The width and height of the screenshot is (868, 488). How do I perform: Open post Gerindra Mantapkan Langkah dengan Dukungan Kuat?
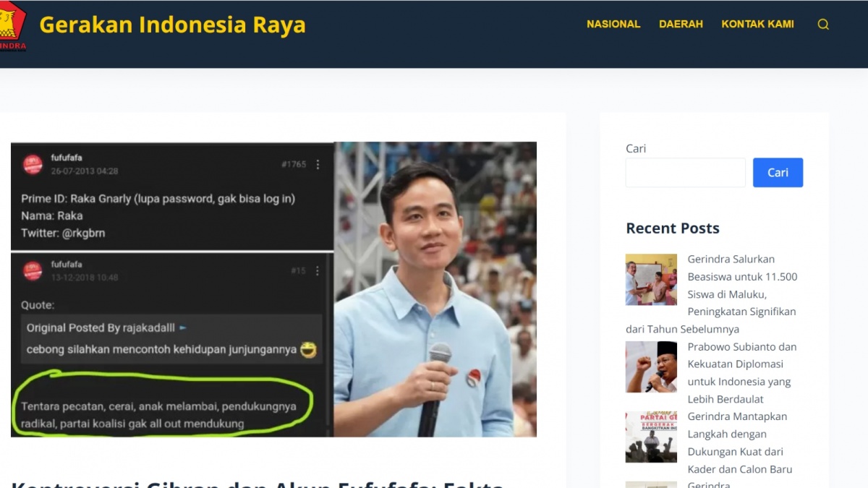pyautogui.click(x=740, y=443)
